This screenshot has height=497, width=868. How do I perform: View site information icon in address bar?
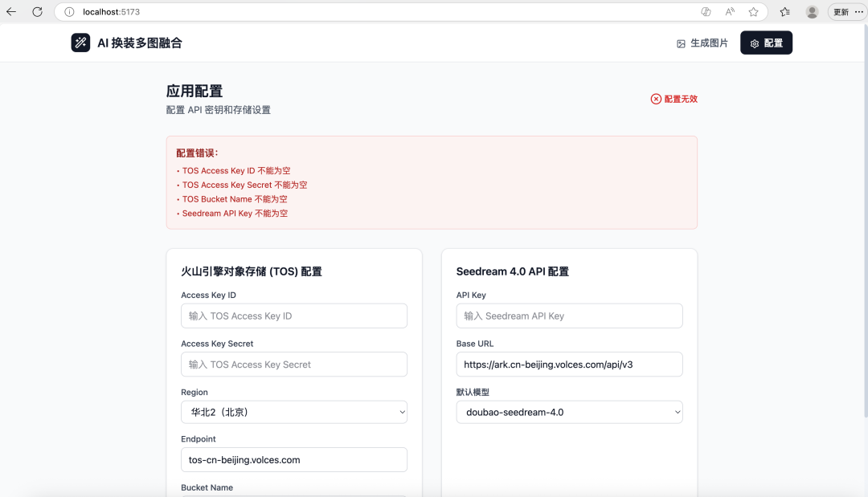point(69,11)
